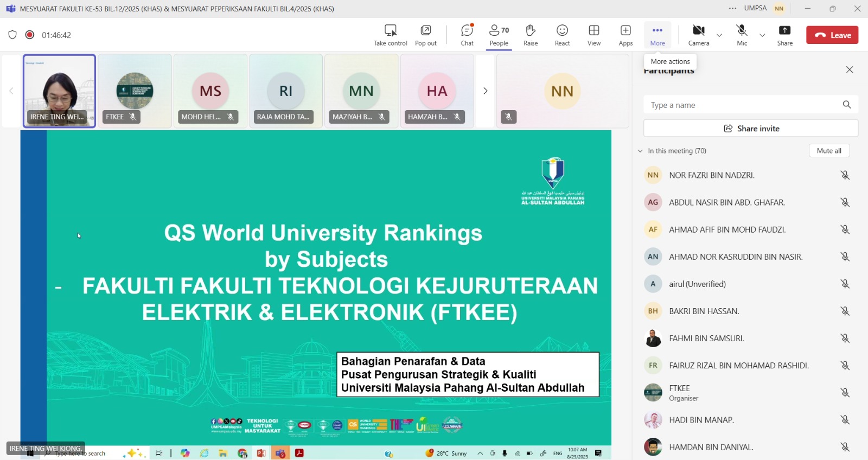Screen dimensions: 868x460
Task: Open the Apps menu
Action: (626, 35)
